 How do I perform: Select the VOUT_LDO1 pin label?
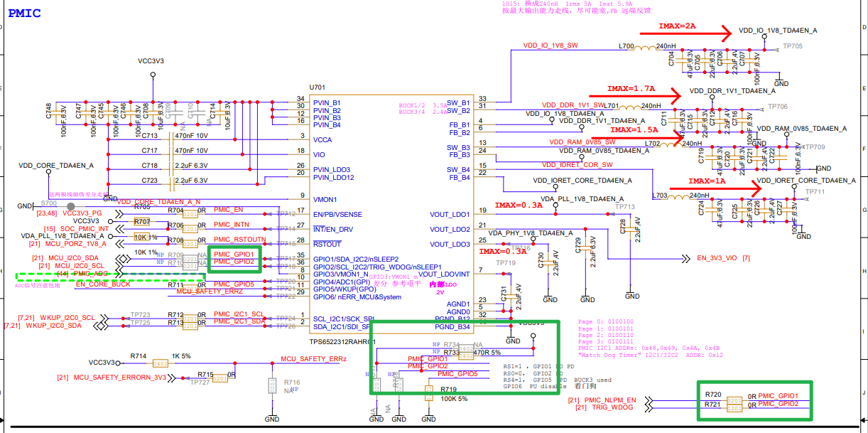pyautogui.click(x=450, y=215)
